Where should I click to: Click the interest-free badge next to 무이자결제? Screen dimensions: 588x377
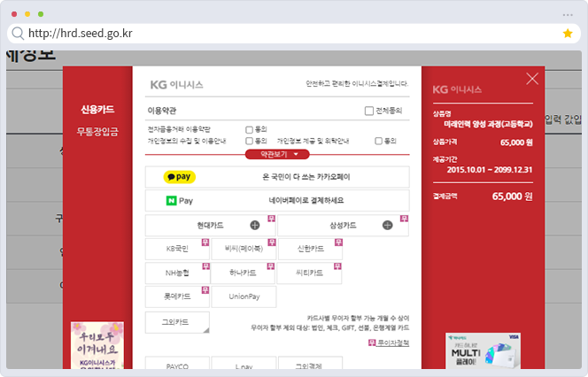[x=372, y=342]
